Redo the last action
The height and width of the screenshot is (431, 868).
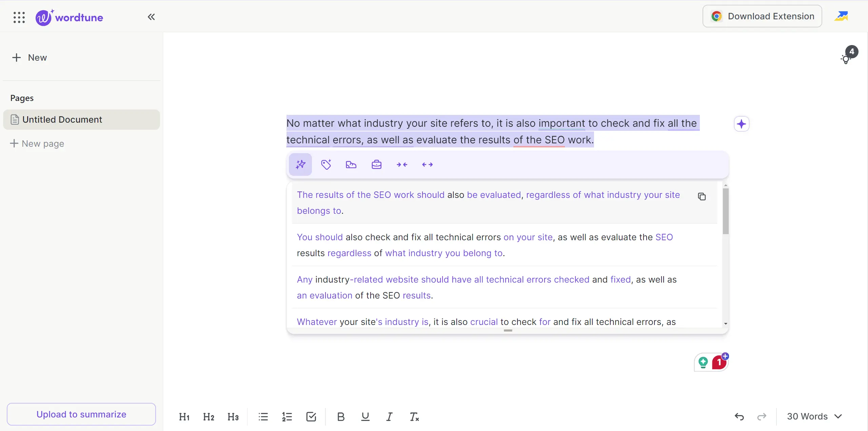[x=762, y=416]
